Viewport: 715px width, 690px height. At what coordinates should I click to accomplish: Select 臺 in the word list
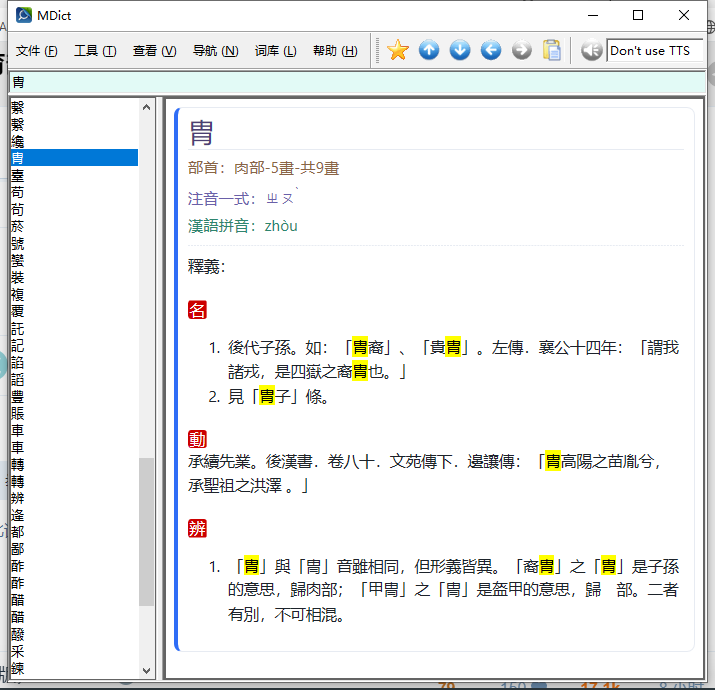(x=18, y=175)
